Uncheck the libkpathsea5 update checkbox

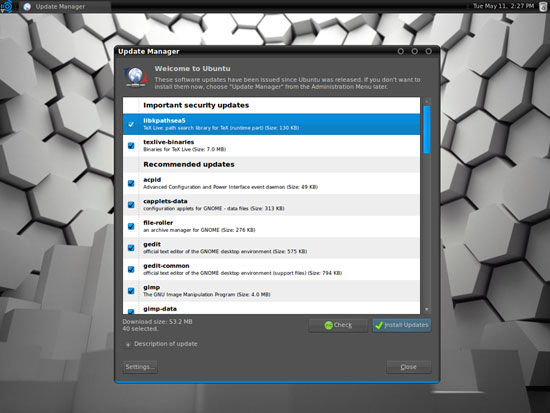pos(131,124)
